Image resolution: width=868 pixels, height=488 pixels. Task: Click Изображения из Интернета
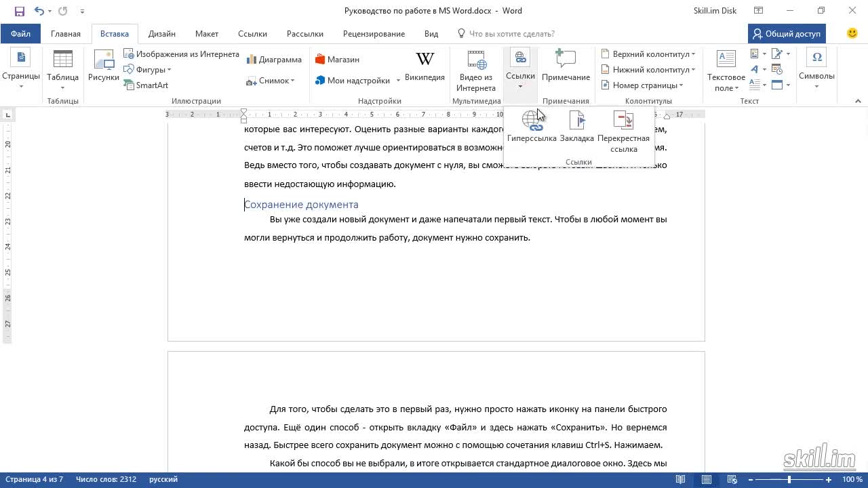tap(181, 54)
